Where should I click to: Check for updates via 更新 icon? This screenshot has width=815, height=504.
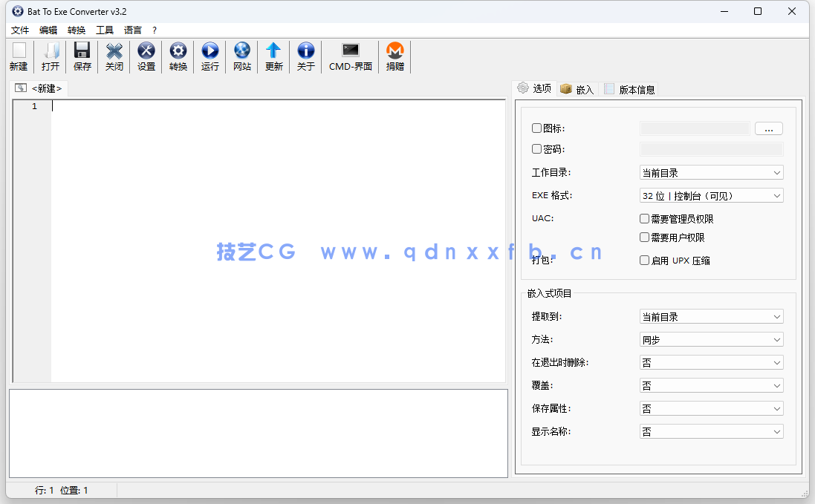pyautogui.click(x=273, y=56)
